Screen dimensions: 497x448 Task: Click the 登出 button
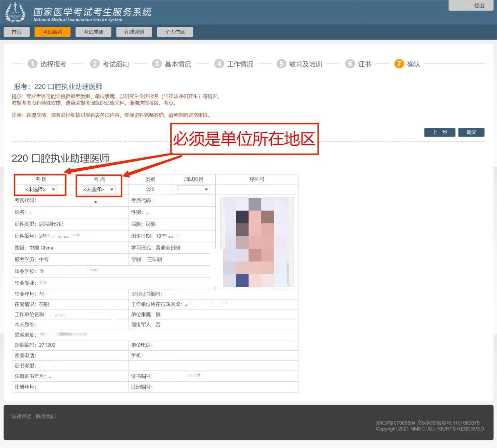(479, 5)
